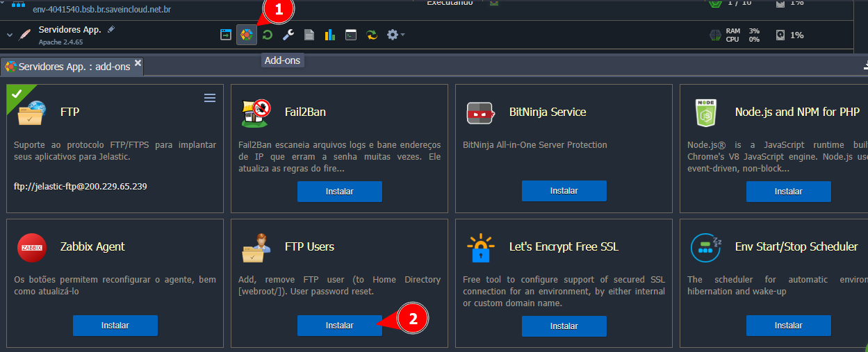Open the Web SSH terminal icon
Screen dimensions: 868x352
[x=351, y=35]
